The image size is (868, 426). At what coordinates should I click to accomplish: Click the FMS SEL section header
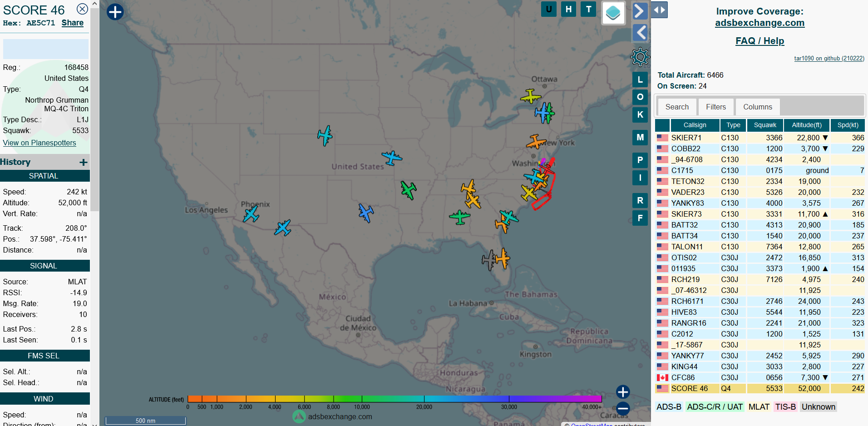pos(45,356)
